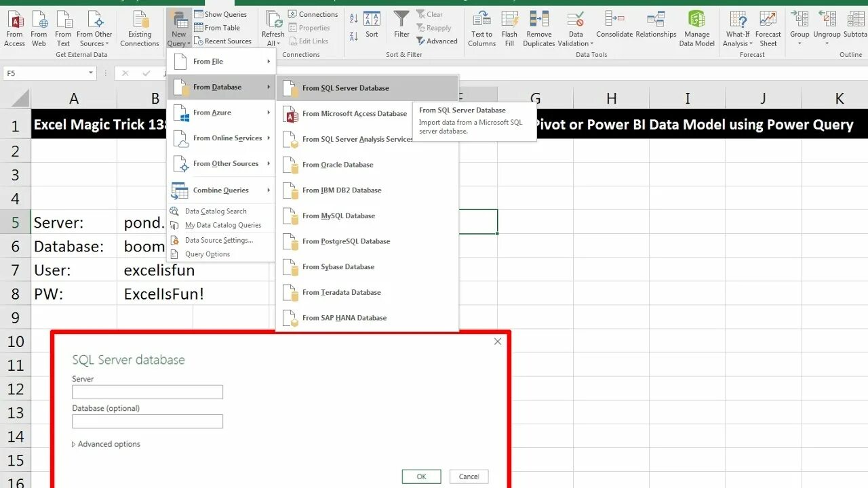Choose From Microsoft Access Database

click(344, 114)
